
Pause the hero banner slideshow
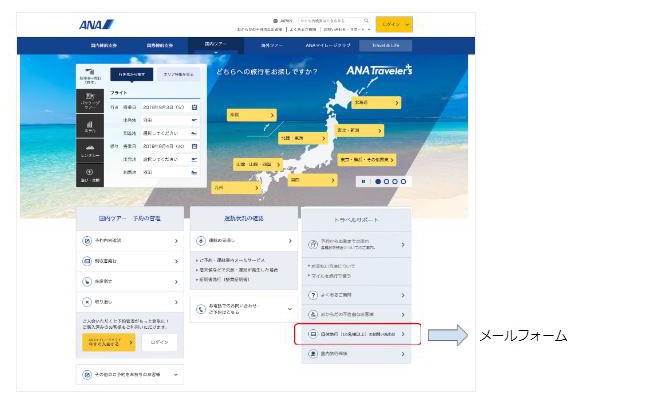pos(364,181)
